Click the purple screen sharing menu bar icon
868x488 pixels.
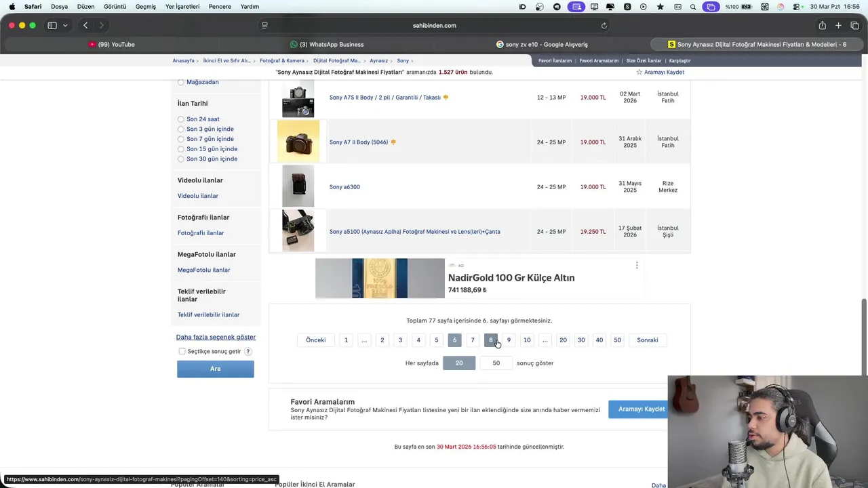[x=576, y=7]
